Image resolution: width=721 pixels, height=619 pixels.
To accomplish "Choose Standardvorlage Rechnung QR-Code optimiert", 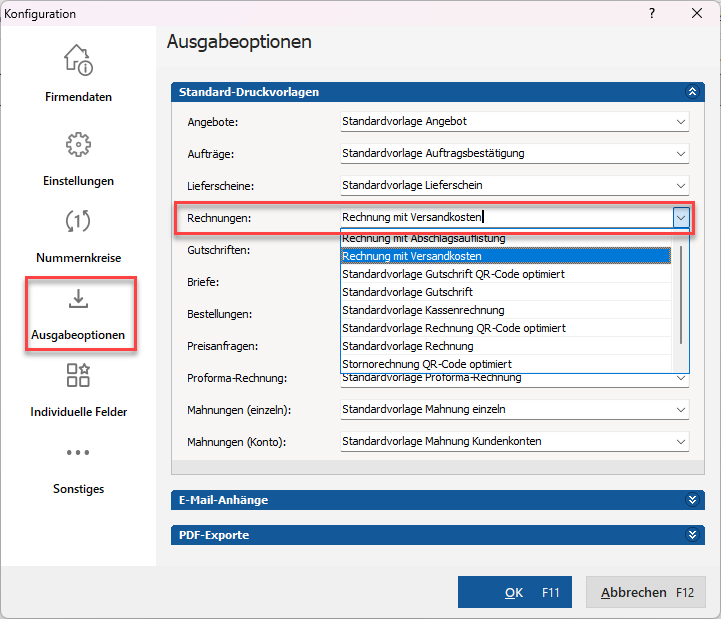I will pos(506,328).
